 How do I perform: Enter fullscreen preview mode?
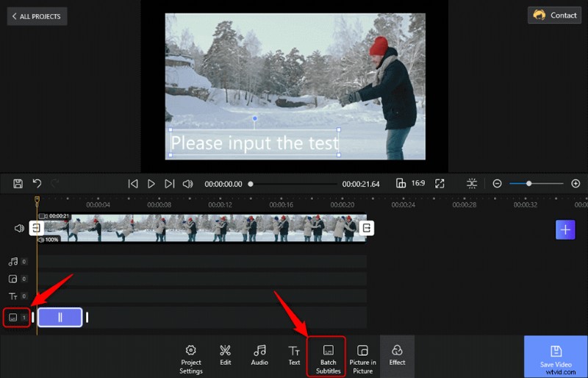(440, 184)
